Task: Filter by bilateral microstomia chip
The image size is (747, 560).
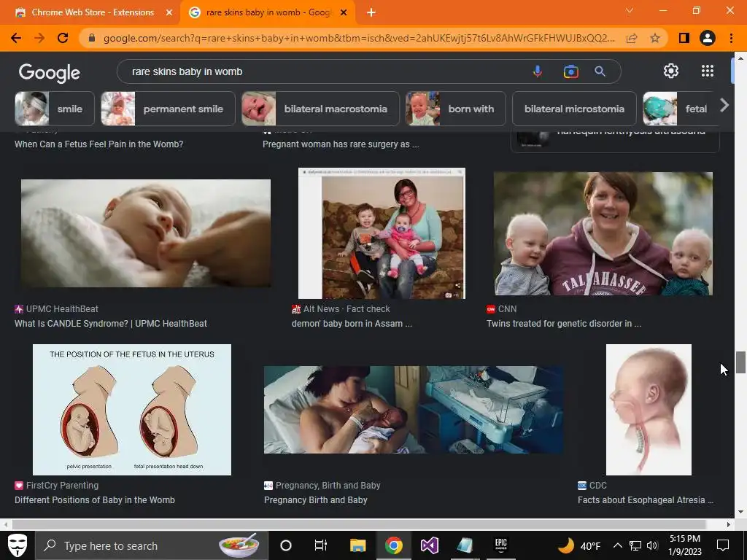Action: click(574, 109)
